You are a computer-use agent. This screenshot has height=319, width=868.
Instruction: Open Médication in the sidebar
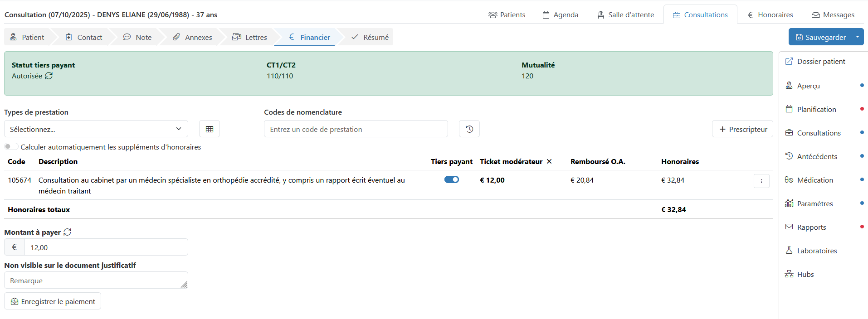click(809, 180)
